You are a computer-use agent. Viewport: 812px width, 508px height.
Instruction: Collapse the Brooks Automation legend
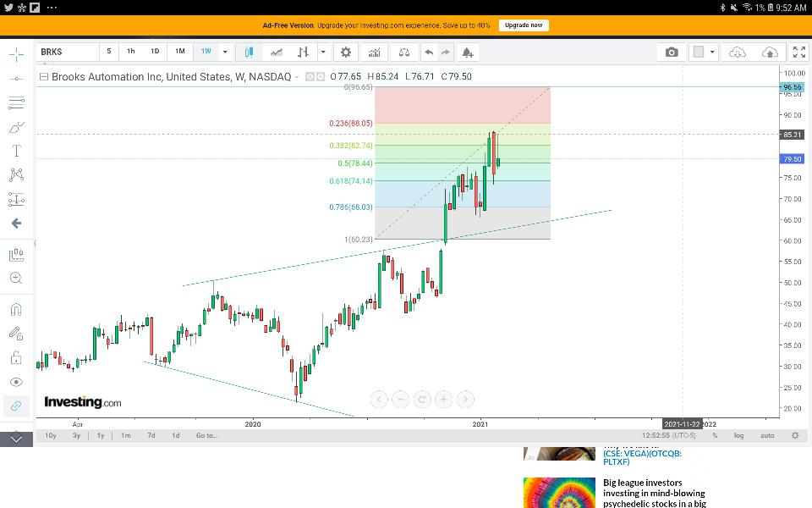pos(44,76)
